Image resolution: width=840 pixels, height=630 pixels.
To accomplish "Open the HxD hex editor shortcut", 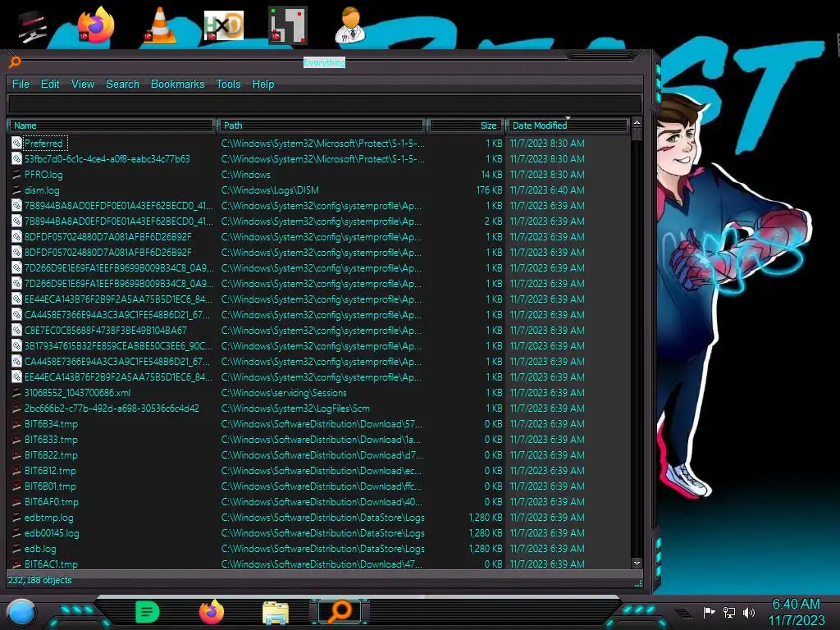I will point(224,25).
